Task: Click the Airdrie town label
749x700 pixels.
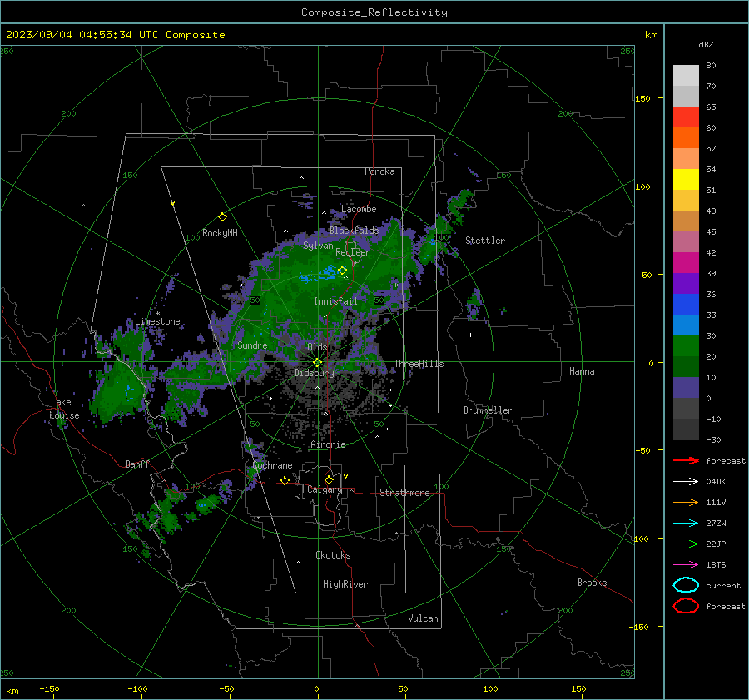Action: [328, 444]
